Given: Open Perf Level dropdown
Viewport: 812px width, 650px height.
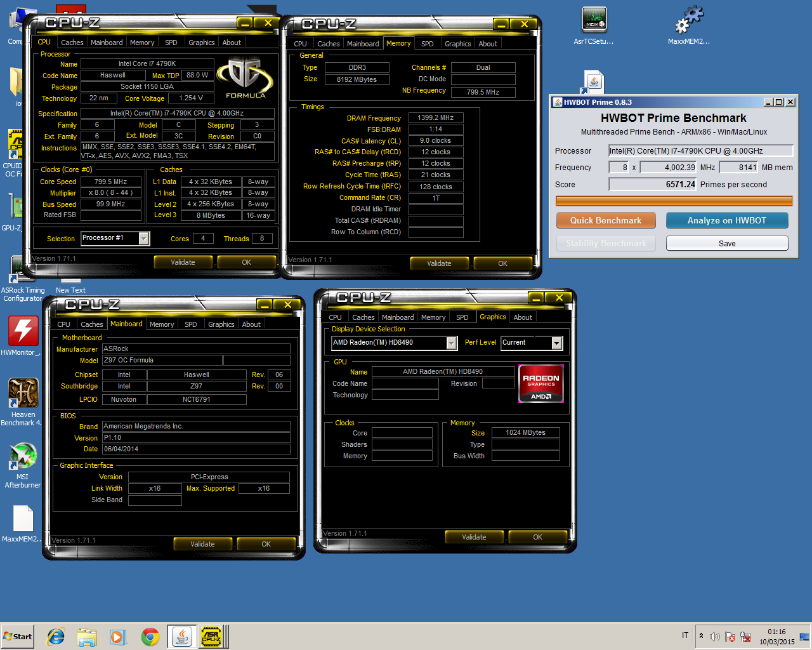Looking at the screenshot, I should (557, 343).
